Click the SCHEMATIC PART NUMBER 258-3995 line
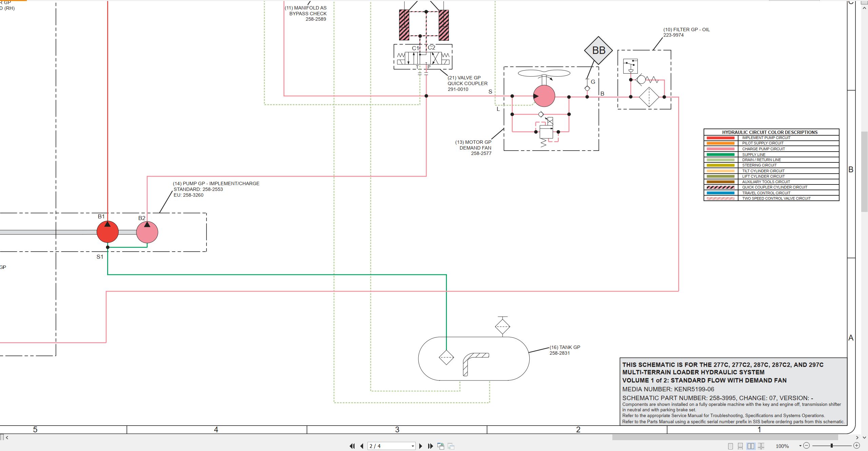This screenshot has width=868, height=451. click(717, 398)
